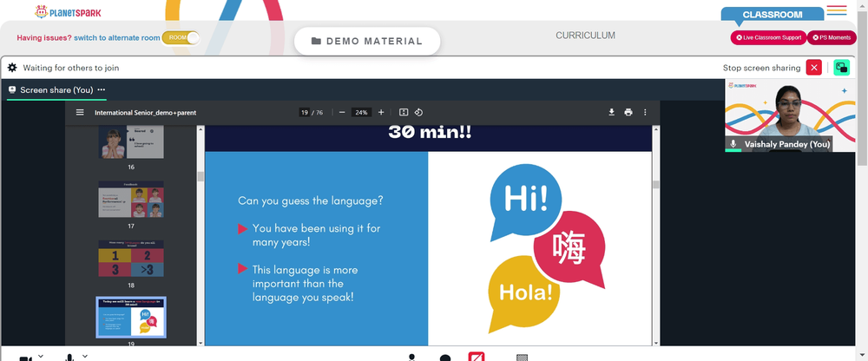
Task: Download the PDF file
Action: [x=612, y=113]
